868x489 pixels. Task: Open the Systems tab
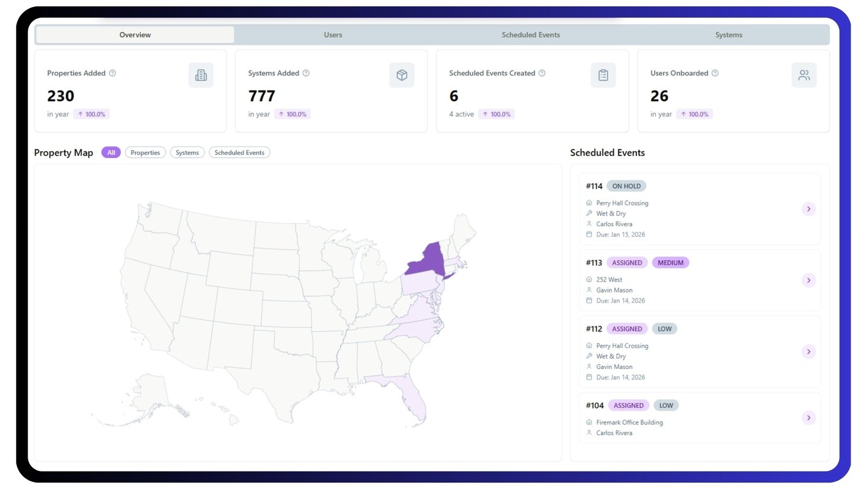pos(729,35)
